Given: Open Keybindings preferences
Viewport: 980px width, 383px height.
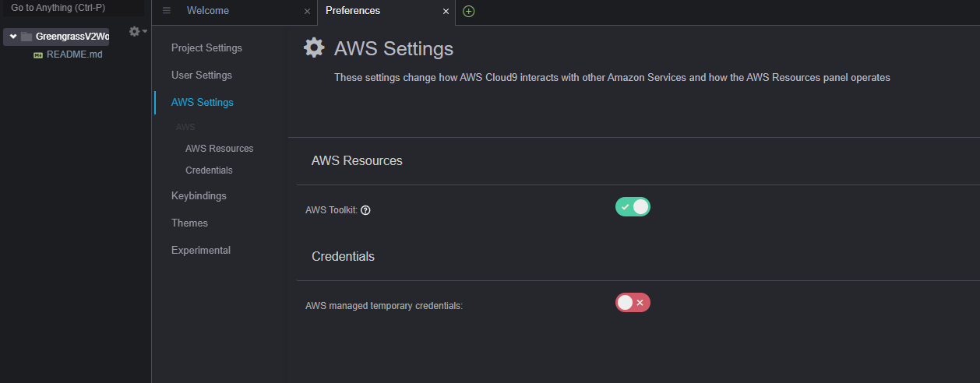Looking at the screenshot, I should 199,196.
